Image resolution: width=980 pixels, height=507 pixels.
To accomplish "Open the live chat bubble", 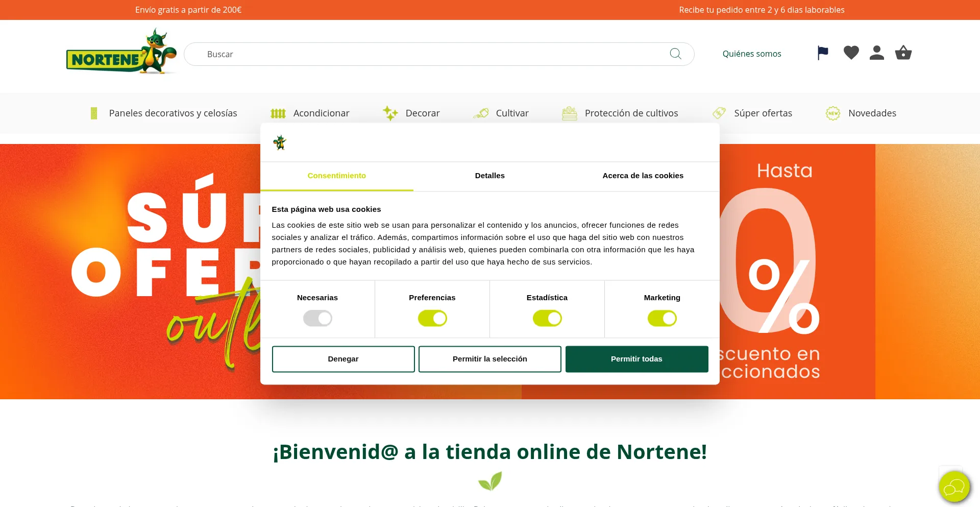I will point(954,487).
